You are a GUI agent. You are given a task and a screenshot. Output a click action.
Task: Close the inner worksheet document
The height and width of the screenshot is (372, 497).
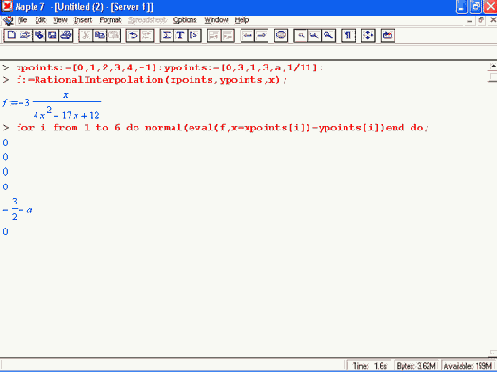(x=493, y=20)
